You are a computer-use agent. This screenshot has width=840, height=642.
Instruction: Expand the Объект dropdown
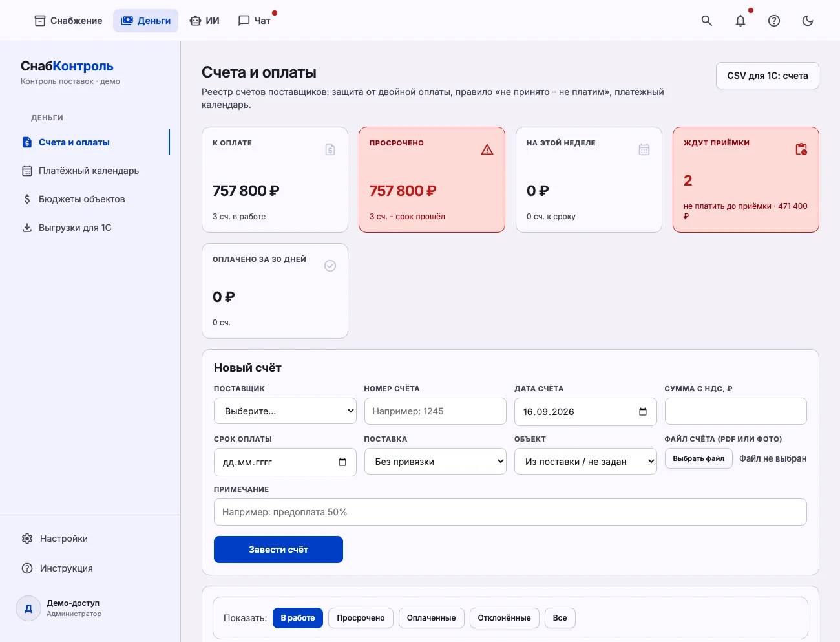point(585,462)
